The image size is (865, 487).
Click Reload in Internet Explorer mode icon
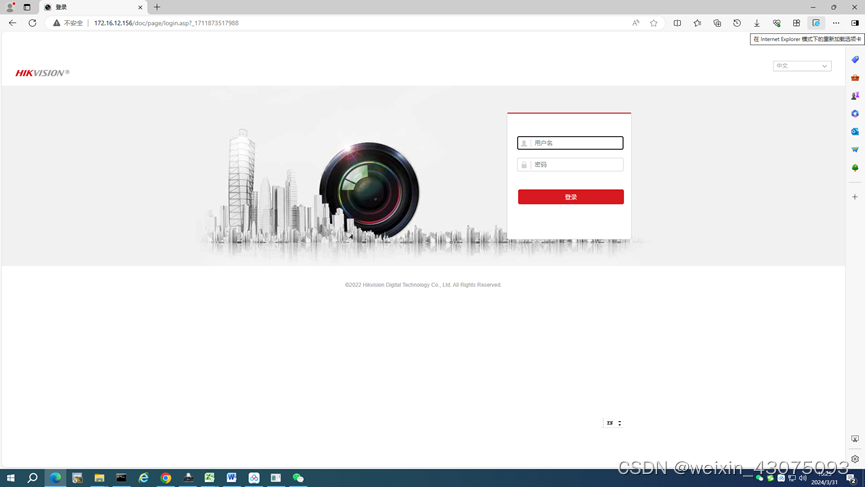(x=816, y=23)
